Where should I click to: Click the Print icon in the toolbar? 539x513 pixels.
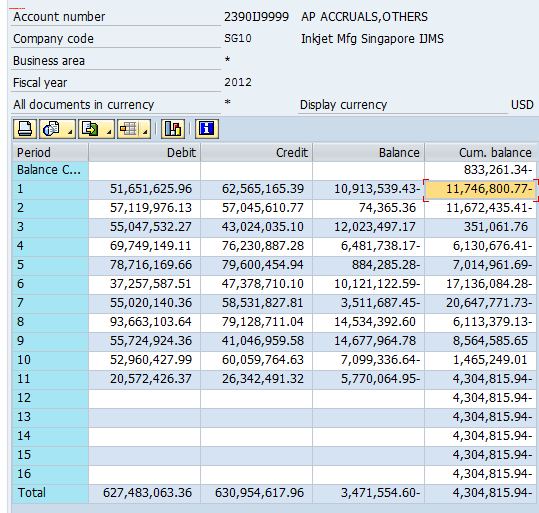pos(25,129)
